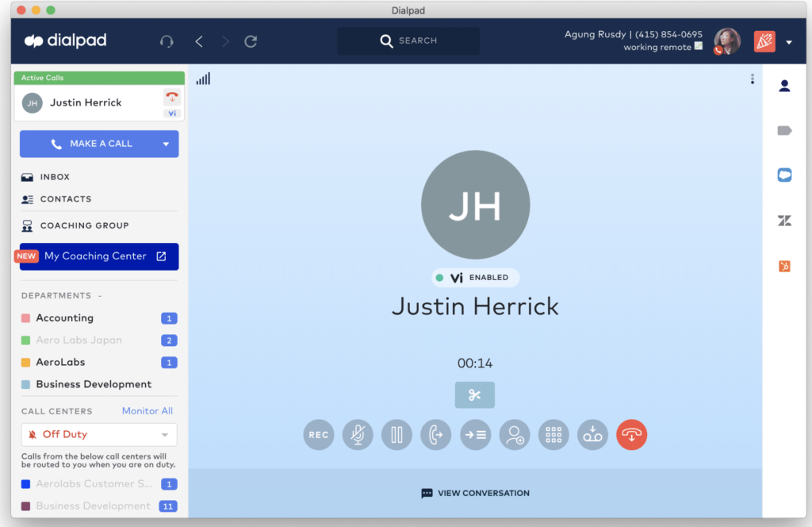Screen dimensions: 812x527
Task: Mute the microphone
Action: [358, 435]
